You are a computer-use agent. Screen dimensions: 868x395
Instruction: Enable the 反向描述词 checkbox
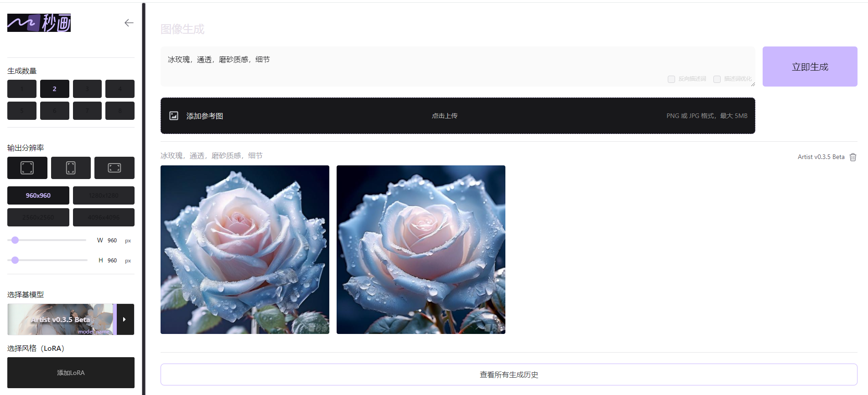(671, 79)
